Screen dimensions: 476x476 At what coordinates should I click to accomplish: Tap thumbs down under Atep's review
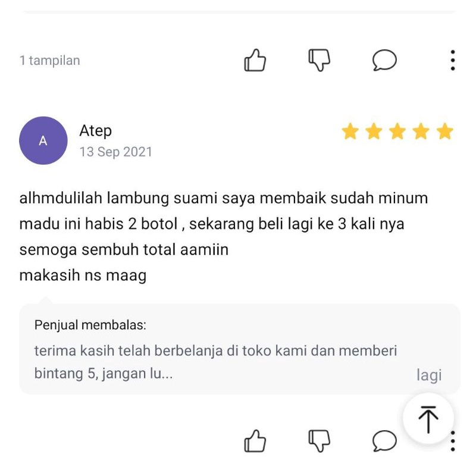pyautogui.click(x=319, y=441)
